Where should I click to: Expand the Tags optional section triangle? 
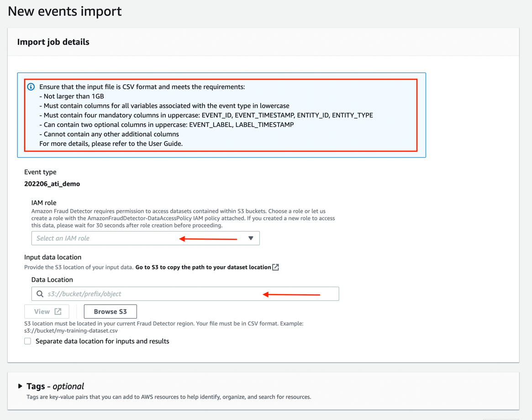click(x=20, y=386)
